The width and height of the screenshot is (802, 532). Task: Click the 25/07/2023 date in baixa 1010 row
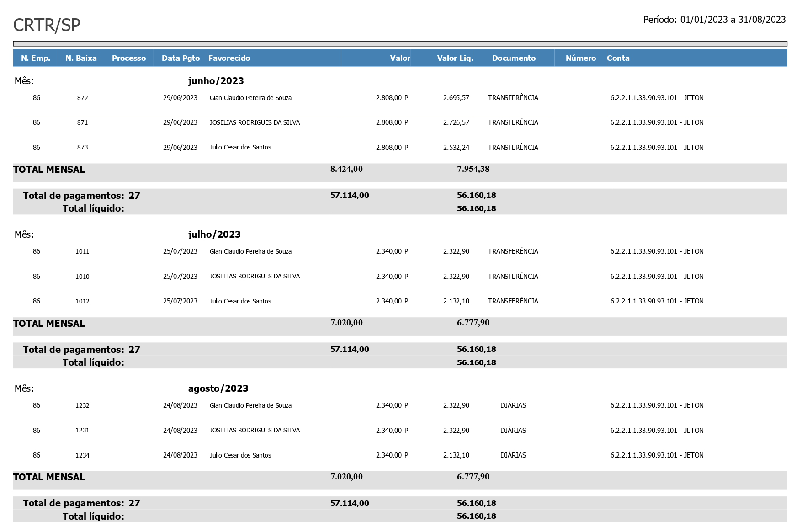(x=180, y=277)
